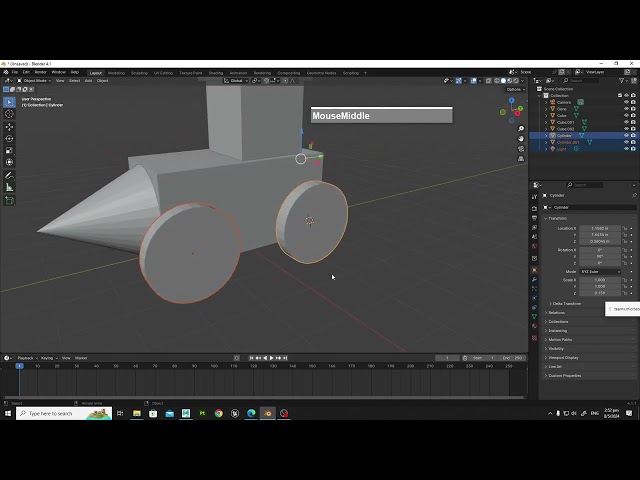The width and height of the screenshot is (640, 480).
Task: Open the Tool properties tab
Action: point(534,196)
